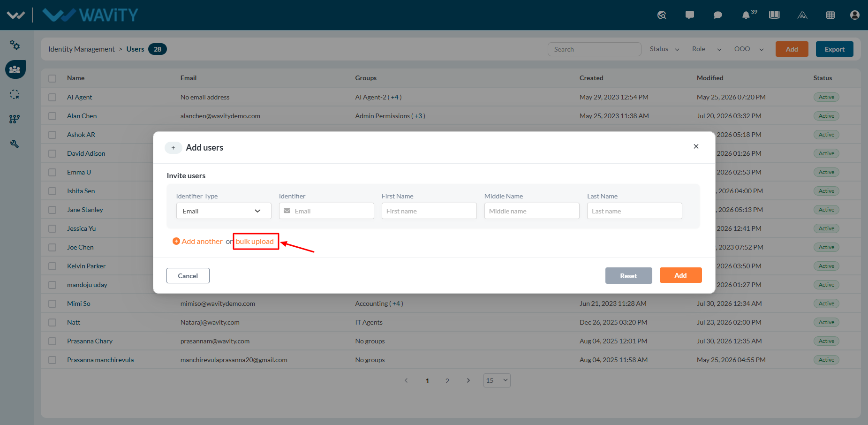This screenshot has height=425, width=868.
Task: Check the Ashok AR row checkbox
Action: tap(53, 135)
